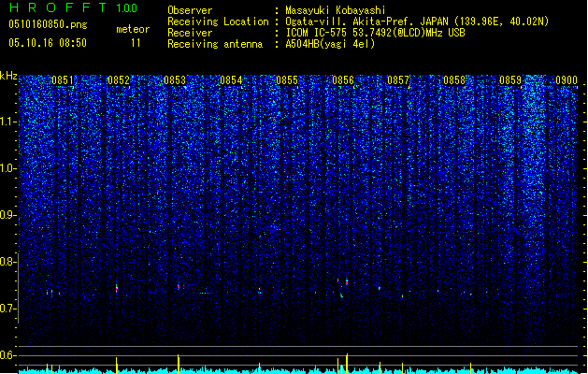This screenshot has height=374, width=588.
Task: Click the Ogata-vill. Akita-Pref. JAPAN location text
Action: tap(417, 22)
